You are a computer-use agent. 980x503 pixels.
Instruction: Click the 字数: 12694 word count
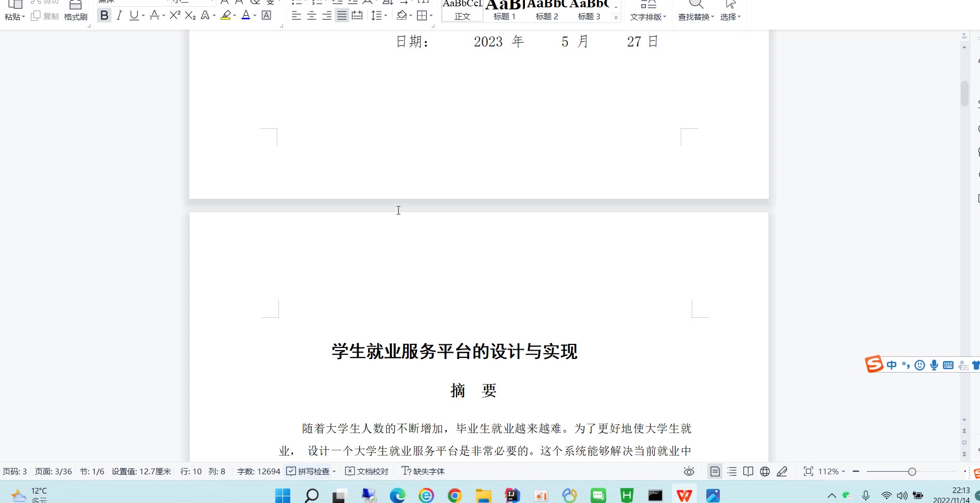[259, 472]
